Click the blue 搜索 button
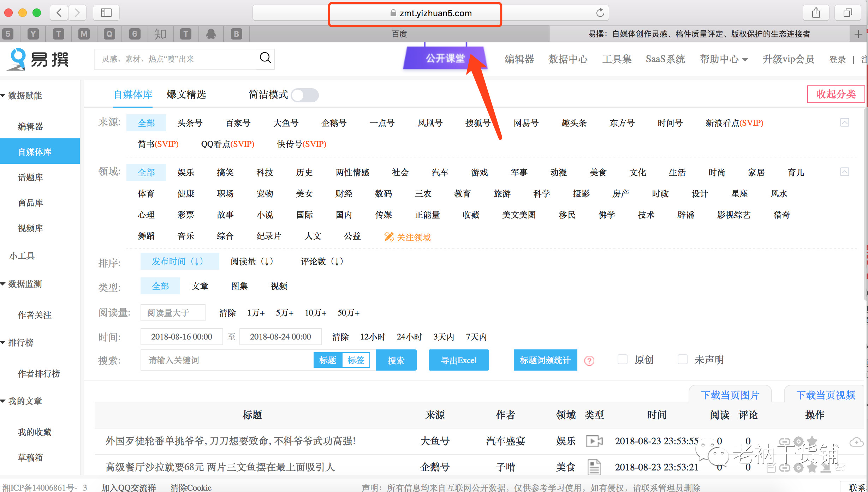Image resolution: width=868 pixels, height=492 pixels. coord(396,360)
